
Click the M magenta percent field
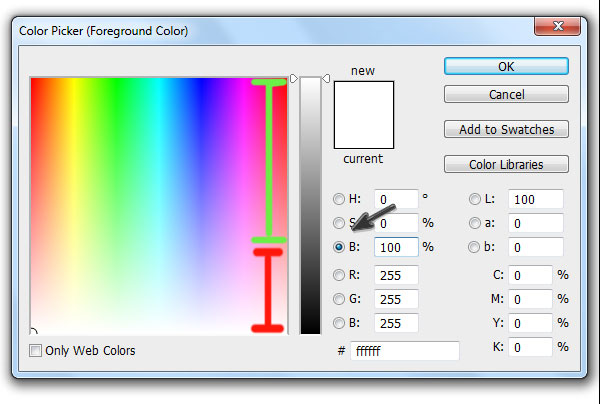(x=530, y=299)
